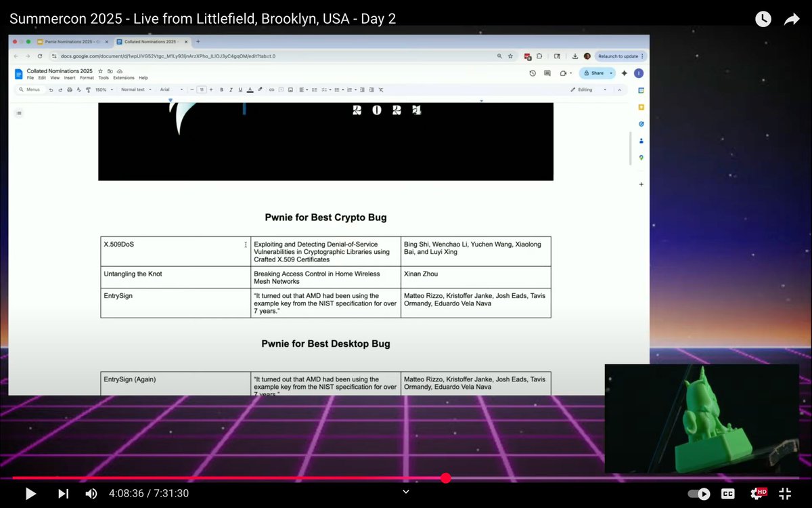Open the Docs Edit menu
Image resolution: width=812 pixels, height=508 pixels.
42,78
